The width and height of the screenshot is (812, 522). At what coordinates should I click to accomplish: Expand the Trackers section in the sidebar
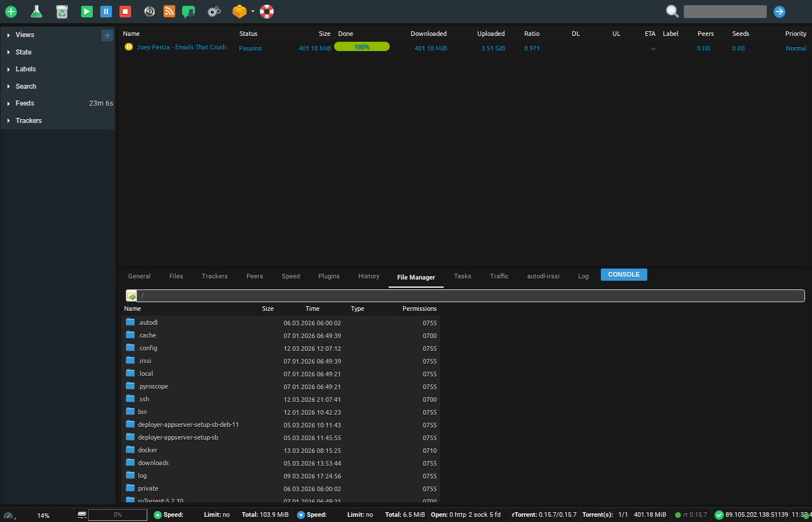[x=28, y=121]
